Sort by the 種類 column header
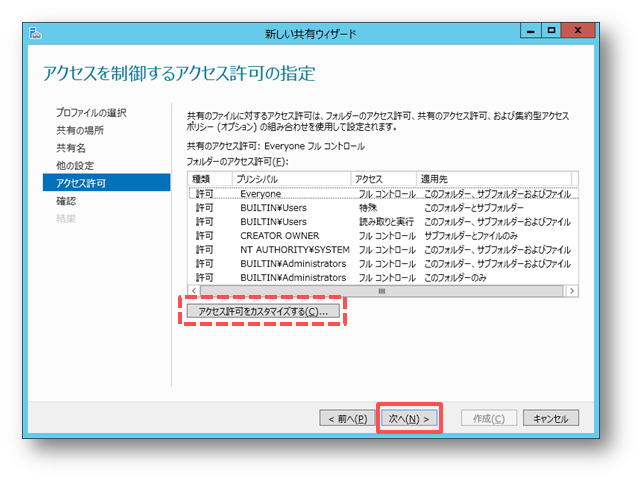Viewport: 642px width, 481px height. pos(210,179)
